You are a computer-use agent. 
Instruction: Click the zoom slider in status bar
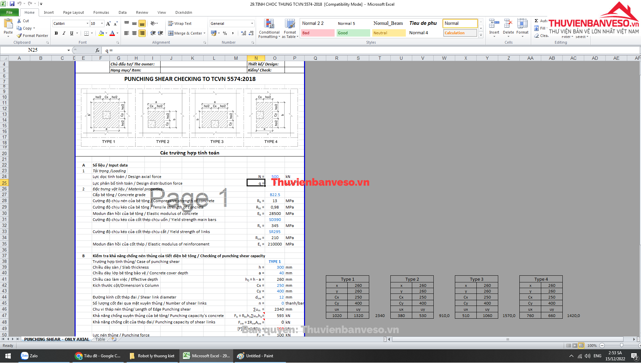pyautogui.click(x=621, y=346)
